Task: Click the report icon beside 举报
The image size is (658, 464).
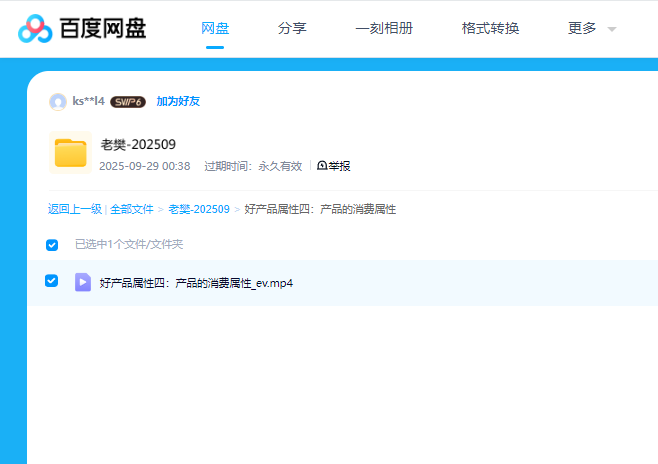Action: tap(322, 166)
